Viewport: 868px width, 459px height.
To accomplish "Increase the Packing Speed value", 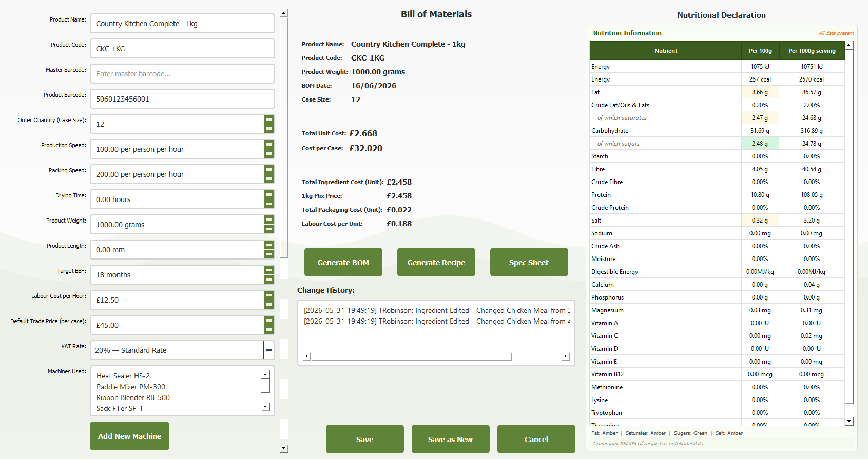I will (x=269, y=170).
